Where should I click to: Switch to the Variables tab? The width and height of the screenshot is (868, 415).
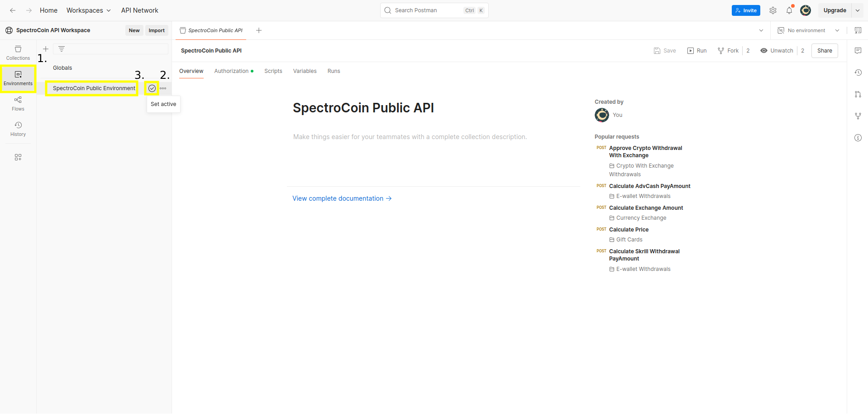click(305, 71)
